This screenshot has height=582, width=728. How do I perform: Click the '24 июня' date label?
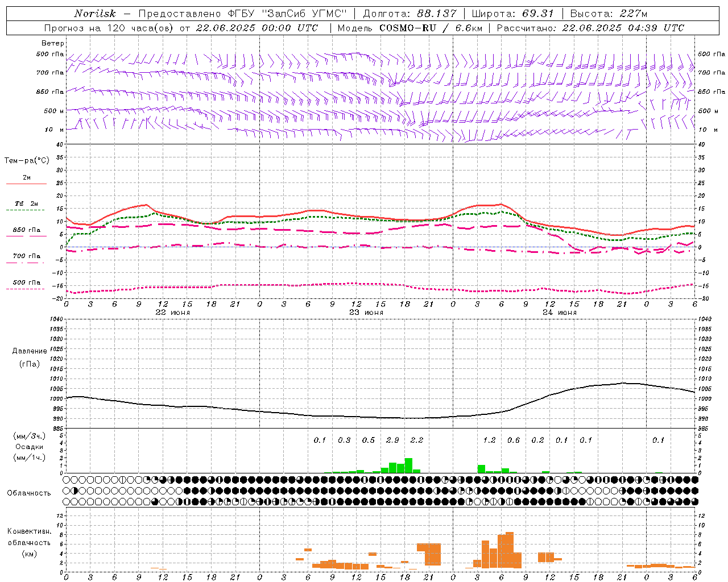point(560,313)
